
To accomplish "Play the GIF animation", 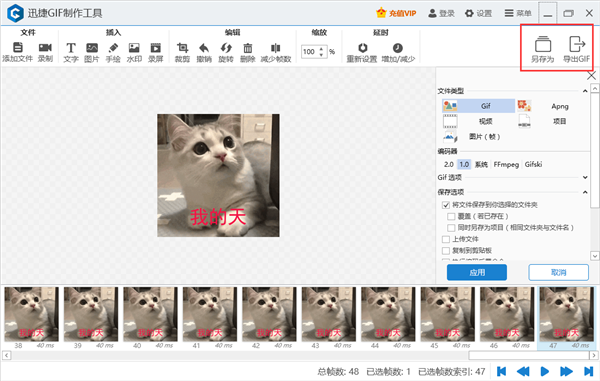I will [545, 371].
